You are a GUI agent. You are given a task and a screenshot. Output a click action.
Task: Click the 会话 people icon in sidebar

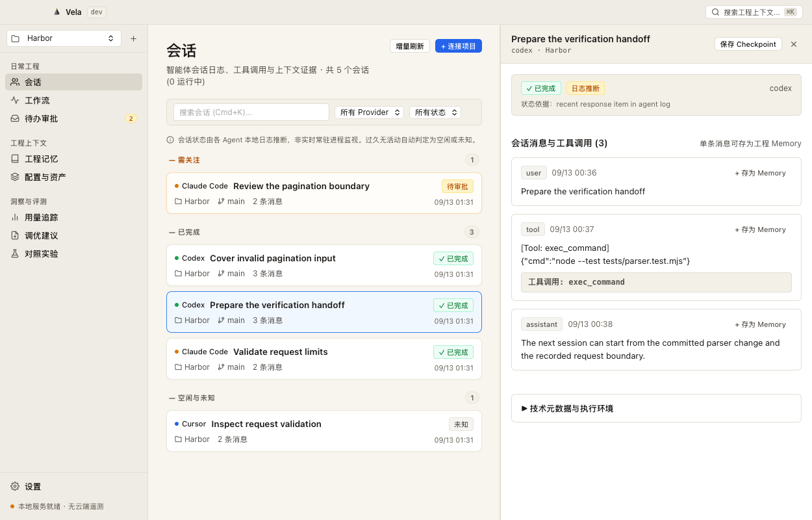15,82
